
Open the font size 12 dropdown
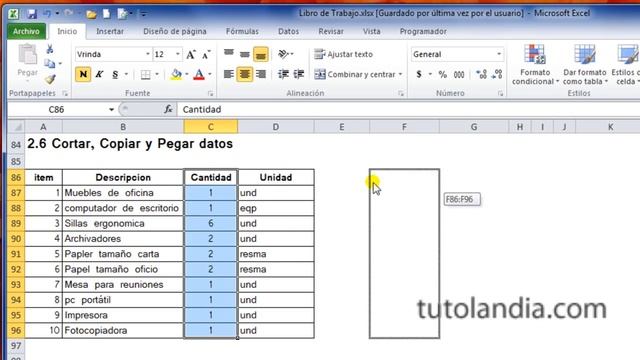tap(178, 54)
